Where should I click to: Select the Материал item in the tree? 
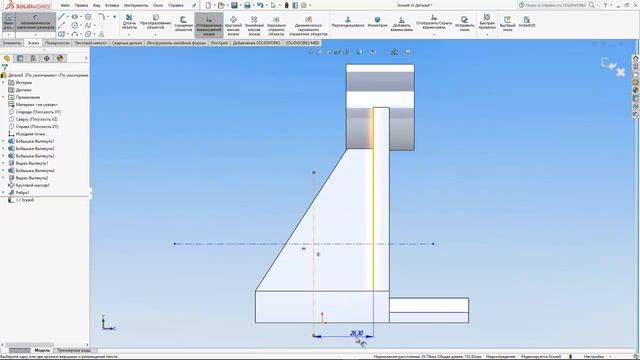33,104
